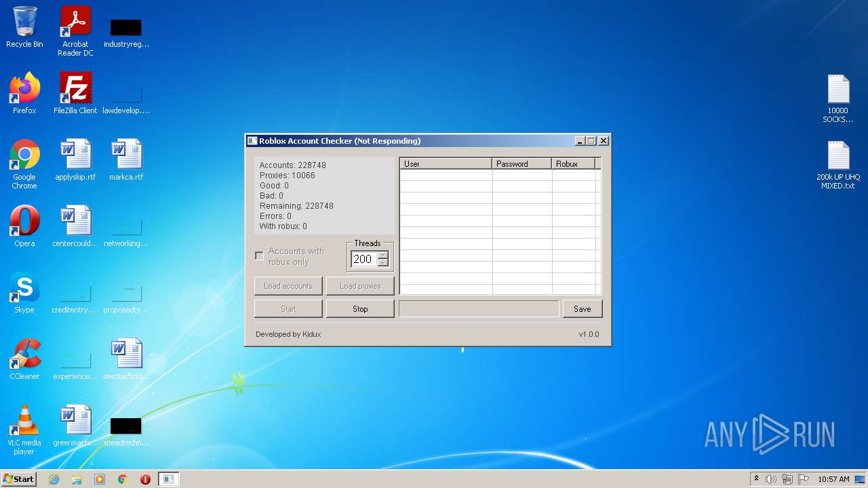Open the Recycle Bin desktop icon
The image size is (868, 488).
click(24, 27)
